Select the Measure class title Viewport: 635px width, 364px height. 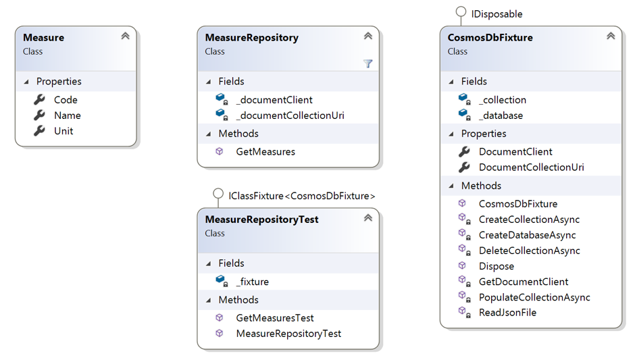tap(43, 38)
